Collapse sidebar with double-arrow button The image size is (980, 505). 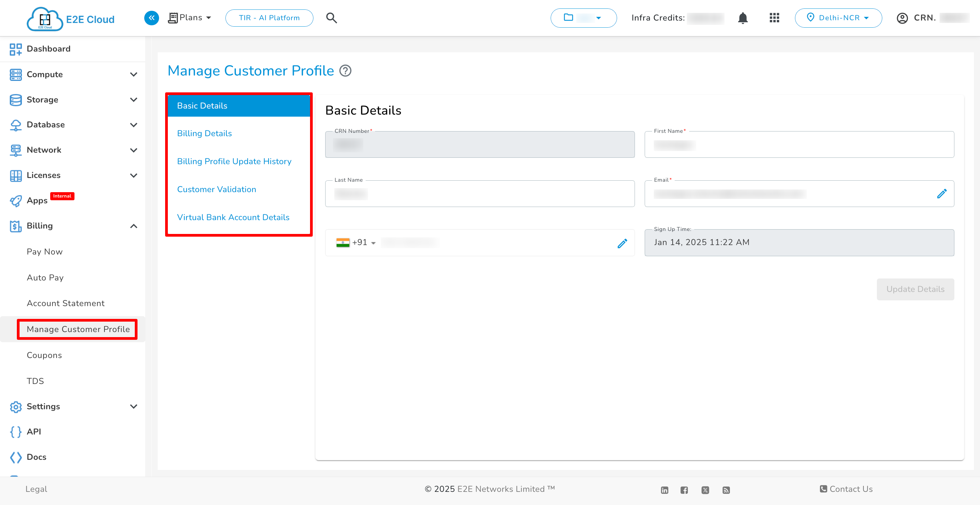click(151, 18)
